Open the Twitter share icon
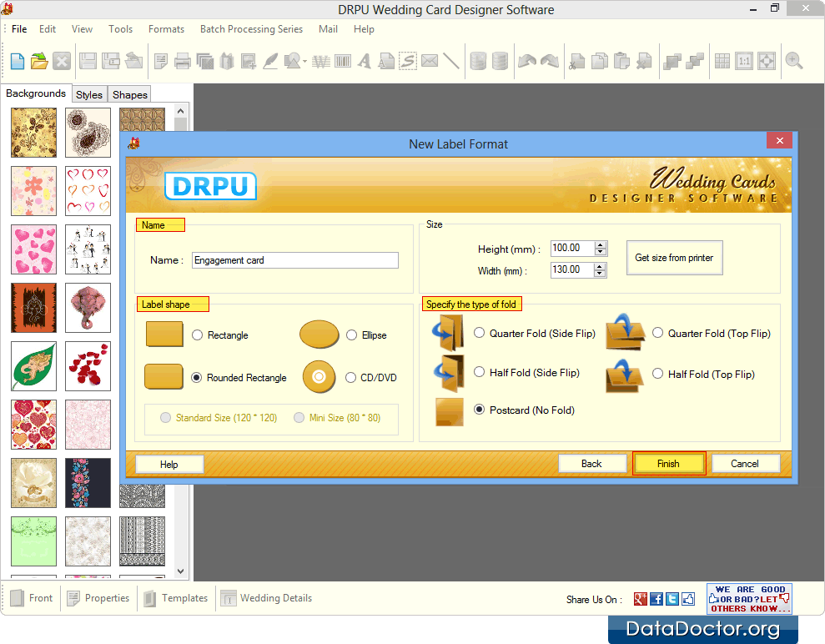The height and width of the screenshot is (644, 825). (x=672, y=599)
